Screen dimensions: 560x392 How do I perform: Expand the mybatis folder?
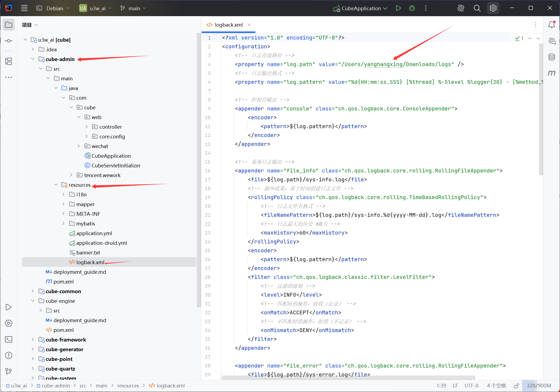point(63,223)
